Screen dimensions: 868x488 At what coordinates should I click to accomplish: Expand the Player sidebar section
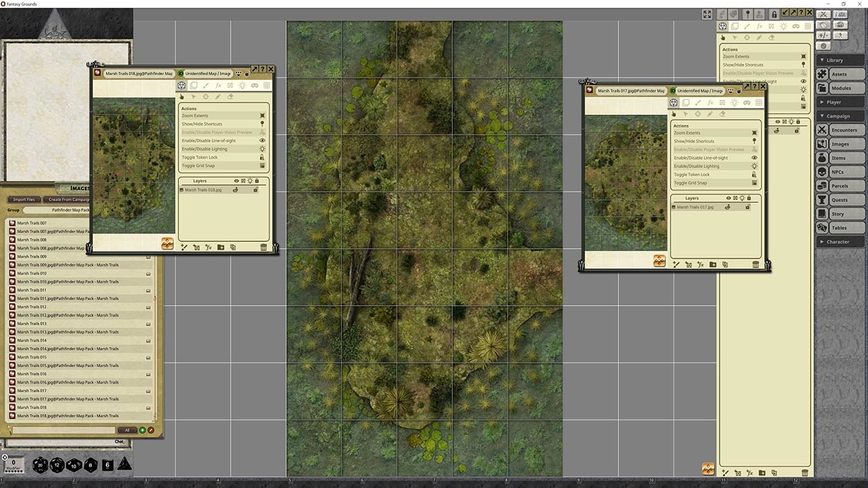[x=840, y=102]
